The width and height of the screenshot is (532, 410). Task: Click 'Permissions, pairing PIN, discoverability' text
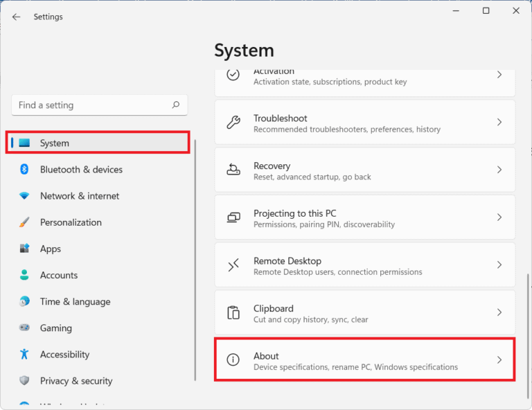(324, 224)
